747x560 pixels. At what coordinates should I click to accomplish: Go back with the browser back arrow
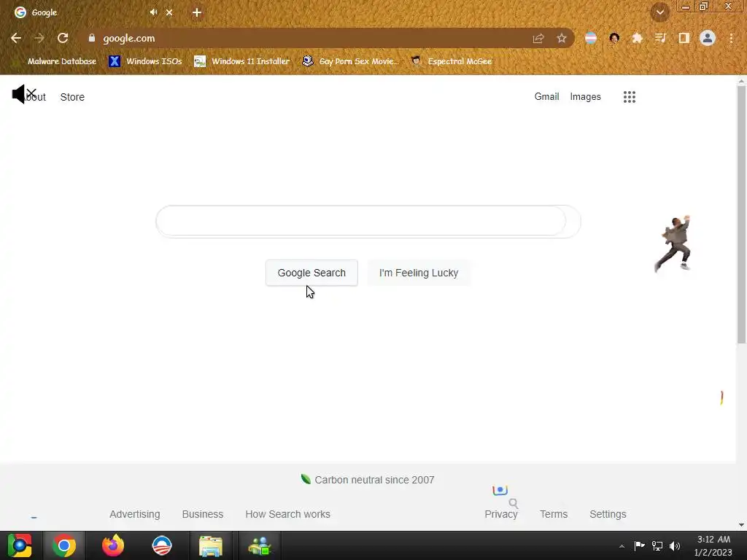[x=16, y=38]
